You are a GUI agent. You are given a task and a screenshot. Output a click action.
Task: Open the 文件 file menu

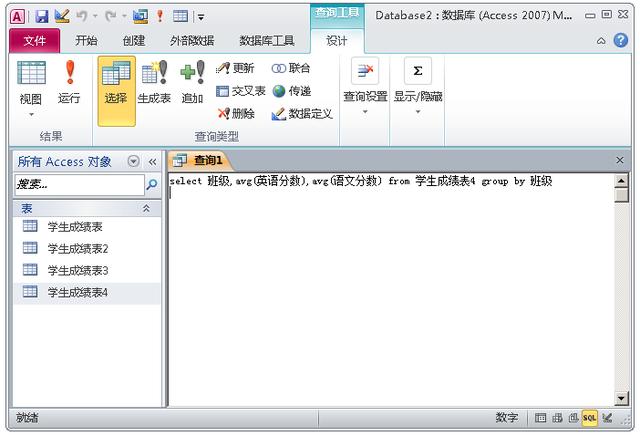pos(35,41)
